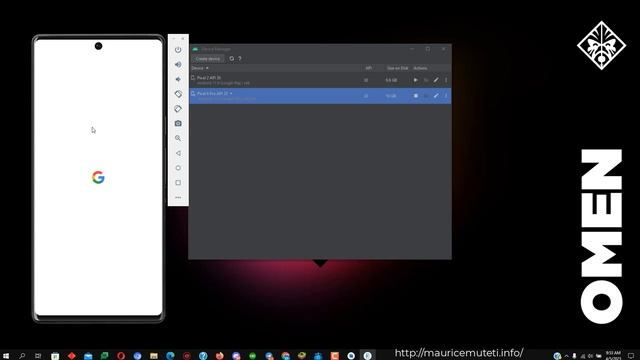The image size is (640, 360).
Task: Click the emulator power button icon
Action: tap(178, 50)
